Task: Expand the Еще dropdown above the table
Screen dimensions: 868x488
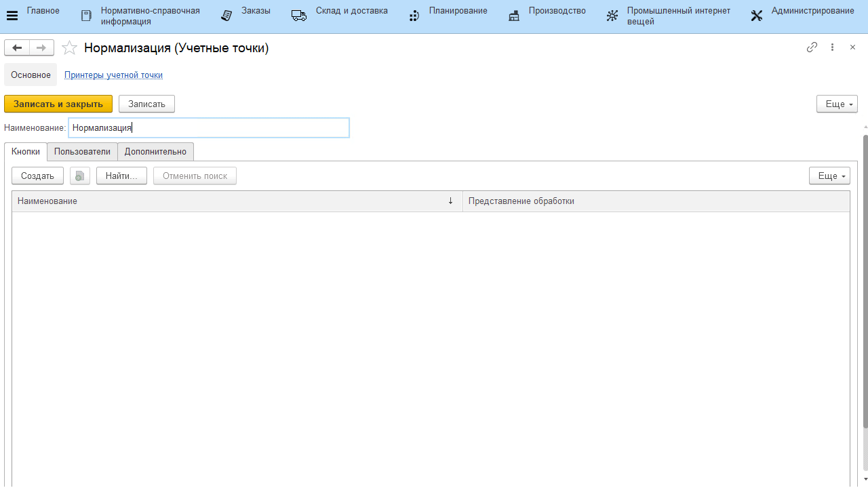Action: pyautogui.click(x=829, y=176)
